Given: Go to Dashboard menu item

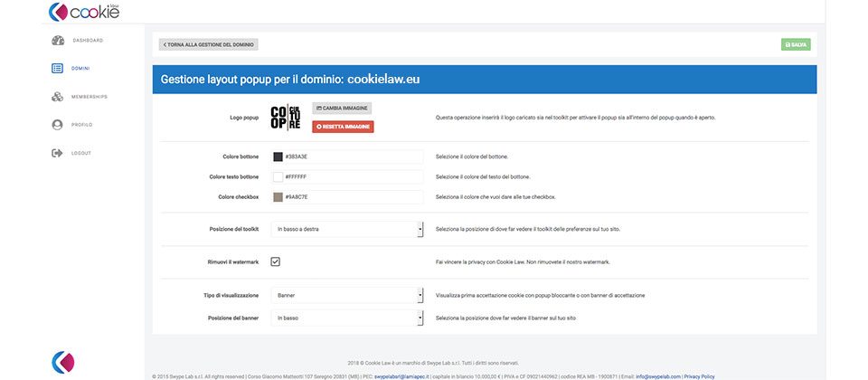Looking at the screenshot, I should coord(88,41).
